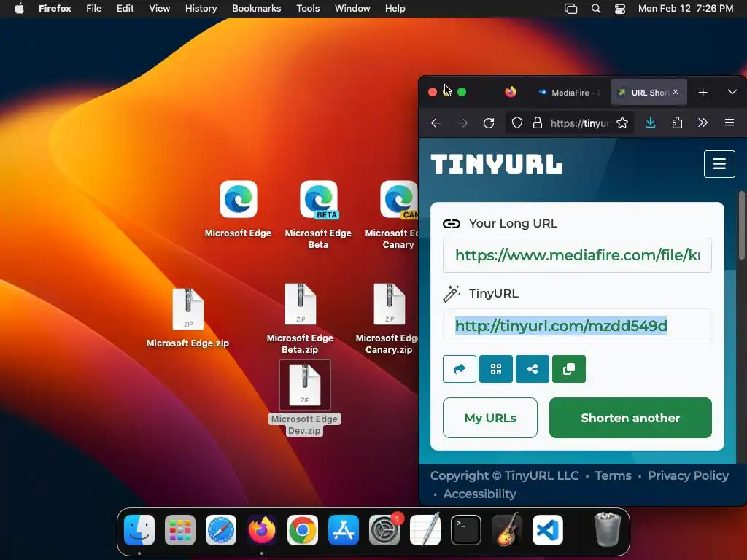Open the Privacy Policy link
Screen dimensions: 747x560
click(x=688, y=475)
